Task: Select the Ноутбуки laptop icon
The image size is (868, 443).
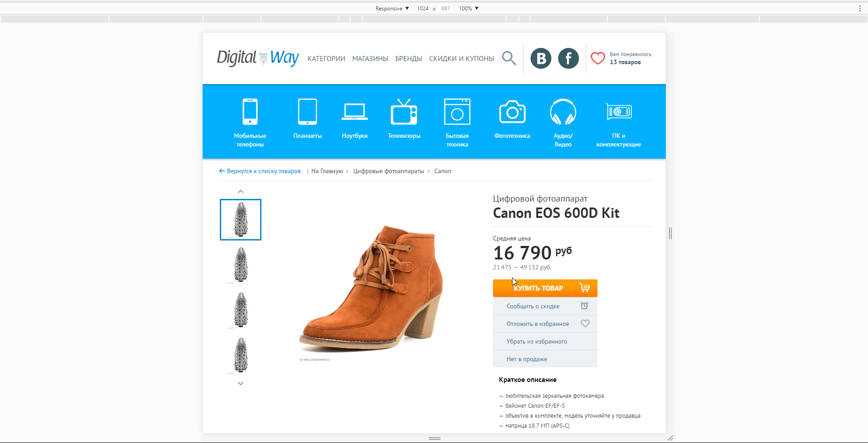Action: pyautogui.click(x=355, y=112)
